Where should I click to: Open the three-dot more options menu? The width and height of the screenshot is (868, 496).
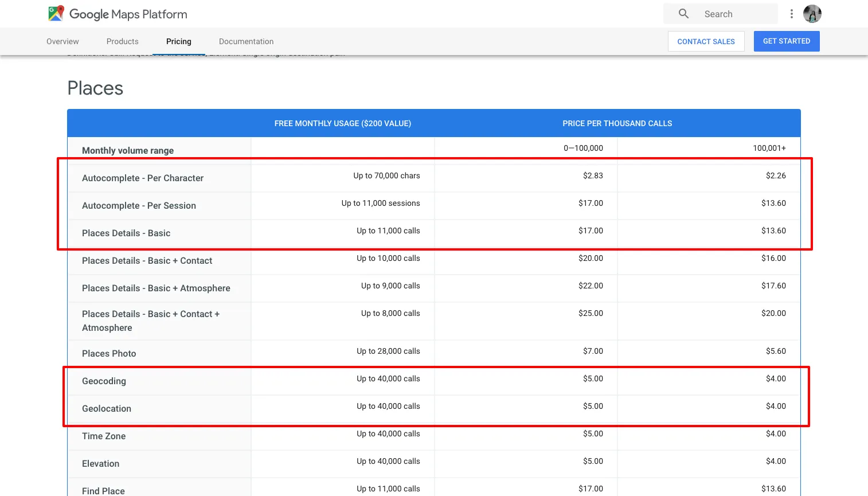792,14
